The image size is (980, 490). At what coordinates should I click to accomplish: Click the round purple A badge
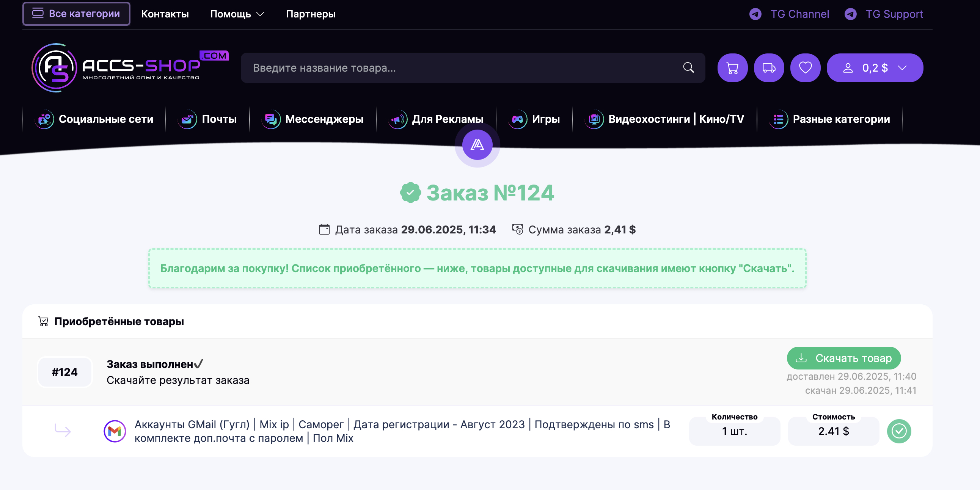click(477, 145)
